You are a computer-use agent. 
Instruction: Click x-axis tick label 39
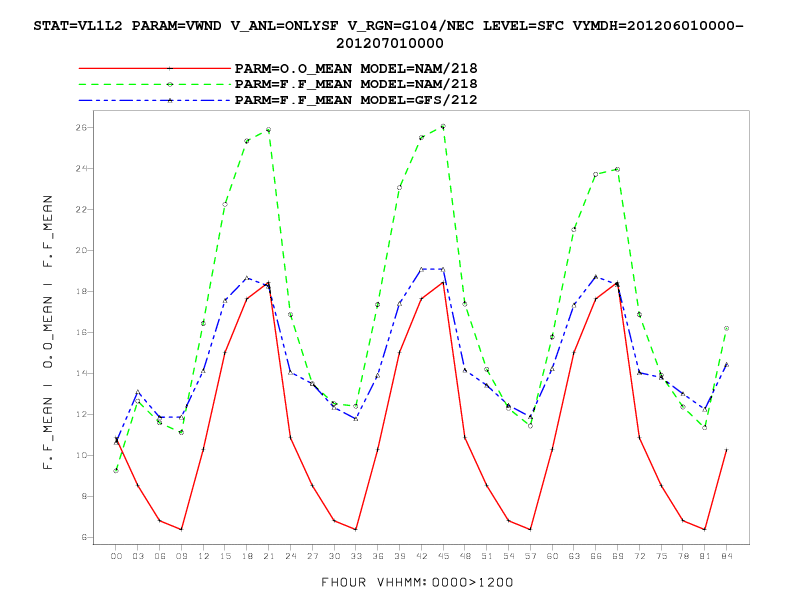(400, 556)
